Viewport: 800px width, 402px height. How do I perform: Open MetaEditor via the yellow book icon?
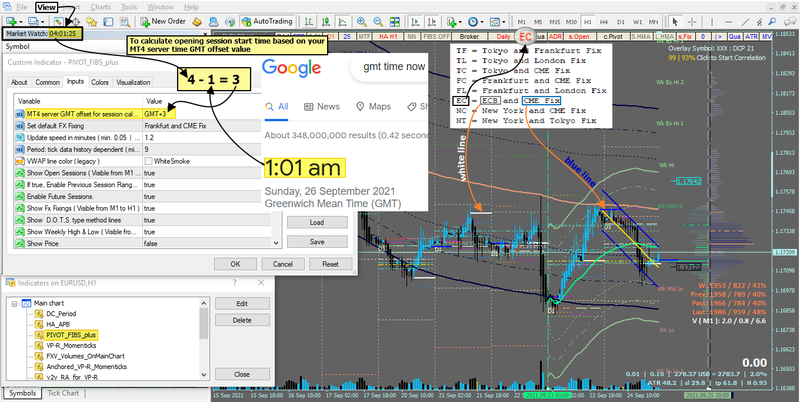(x=196, y=21)
